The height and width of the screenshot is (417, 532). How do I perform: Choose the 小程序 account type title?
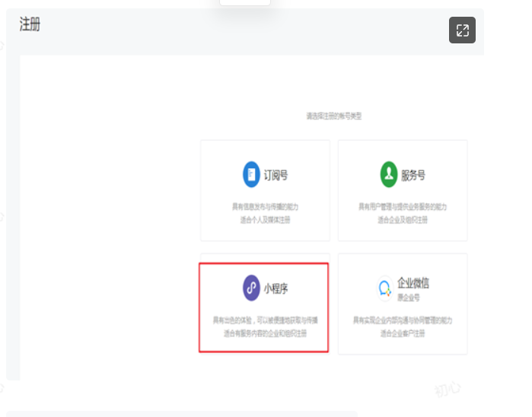click(276, 288)
